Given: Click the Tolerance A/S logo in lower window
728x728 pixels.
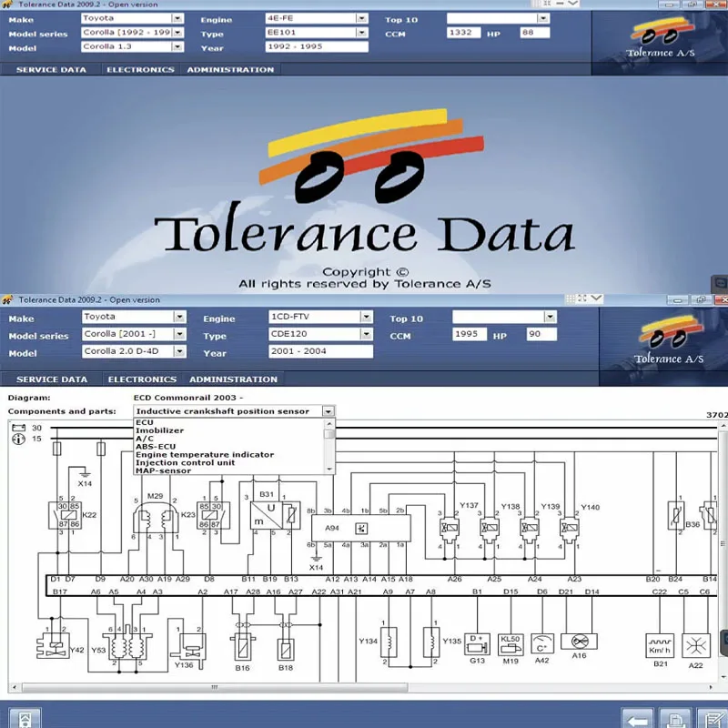Looking at the screenshot, I should tap(669, 341).
